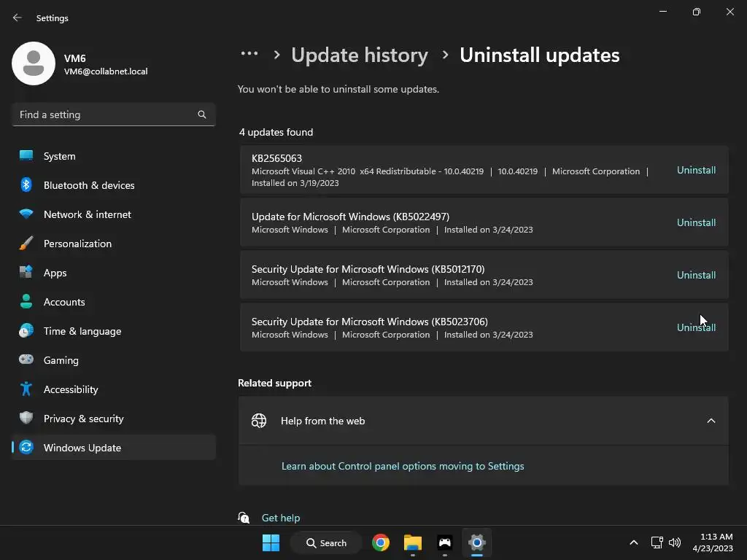Image resolution: width=747 pixels, height=560 pixels.
Task: Open File Explorer from taskbar
Action: pos(413,542)
